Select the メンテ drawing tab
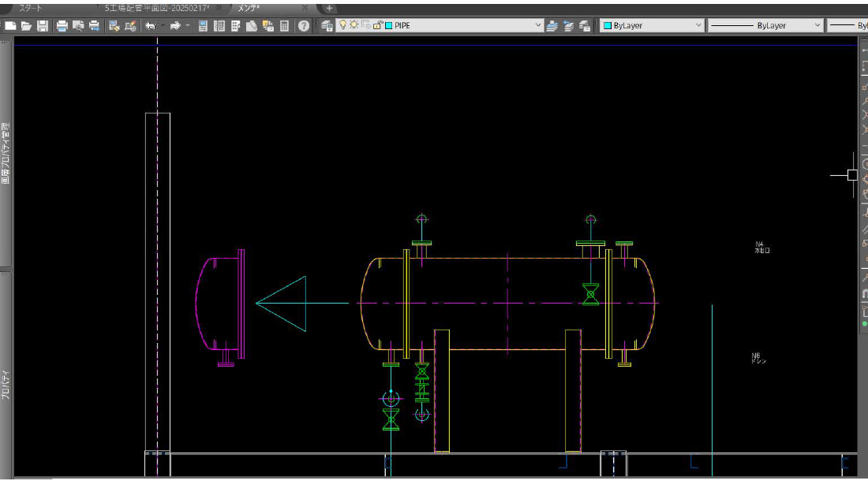 click(249, 9)
